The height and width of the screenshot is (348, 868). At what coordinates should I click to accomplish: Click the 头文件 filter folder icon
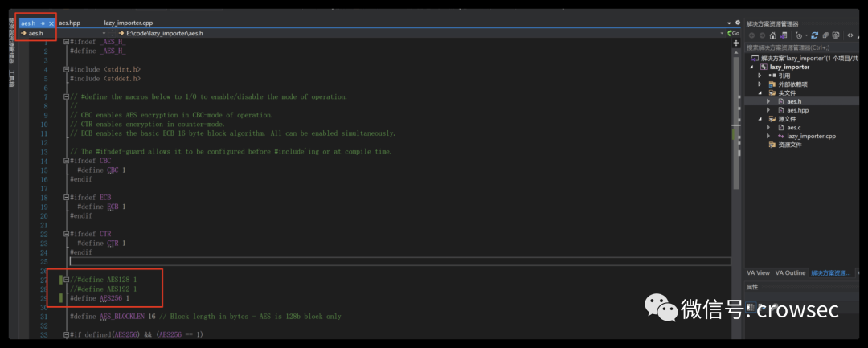click(x=772, y=93)
